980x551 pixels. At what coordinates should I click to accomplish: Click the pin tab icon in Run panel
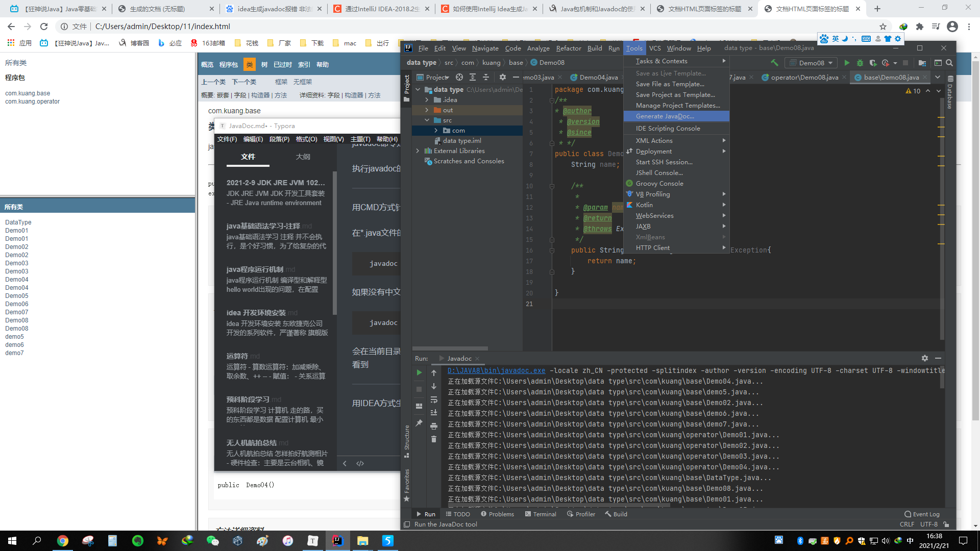[419, 423]
